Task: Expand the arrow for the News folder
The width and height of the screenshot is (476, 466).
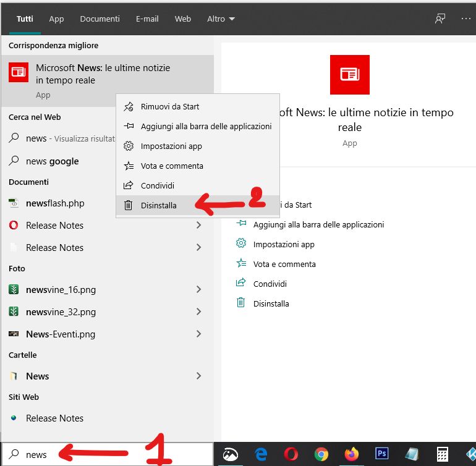Action: (198, 376)
